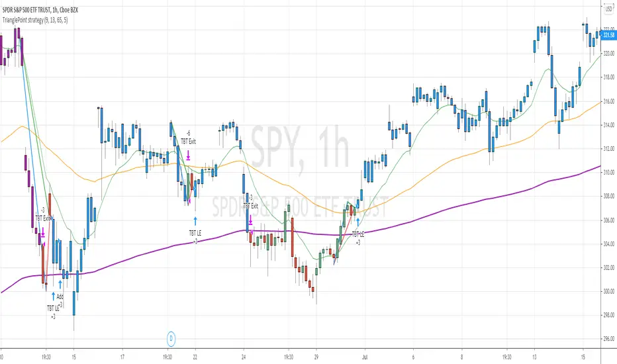Screen dimensions: 617x364
Task: Click the 306.00 price axis label
Action: click(608, 220)
